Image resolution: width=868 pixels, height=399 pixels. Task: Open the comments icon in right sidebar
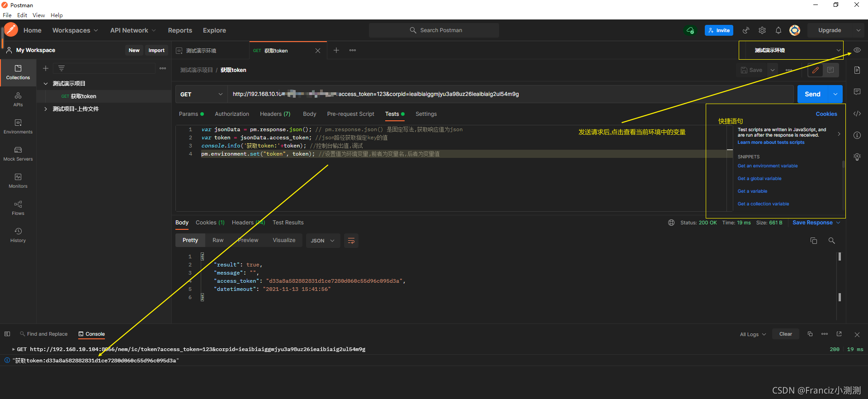click(857, 92)
